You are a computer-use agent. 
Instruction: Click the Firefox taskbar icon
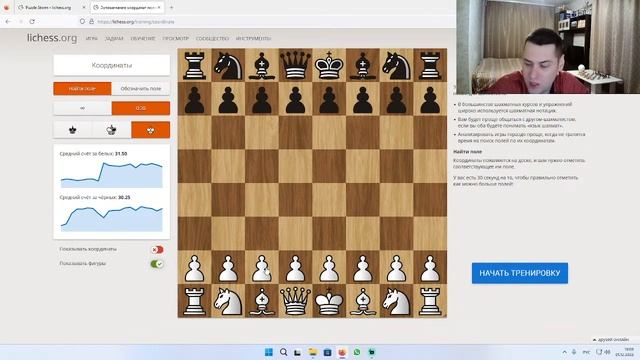pos(342,352)
